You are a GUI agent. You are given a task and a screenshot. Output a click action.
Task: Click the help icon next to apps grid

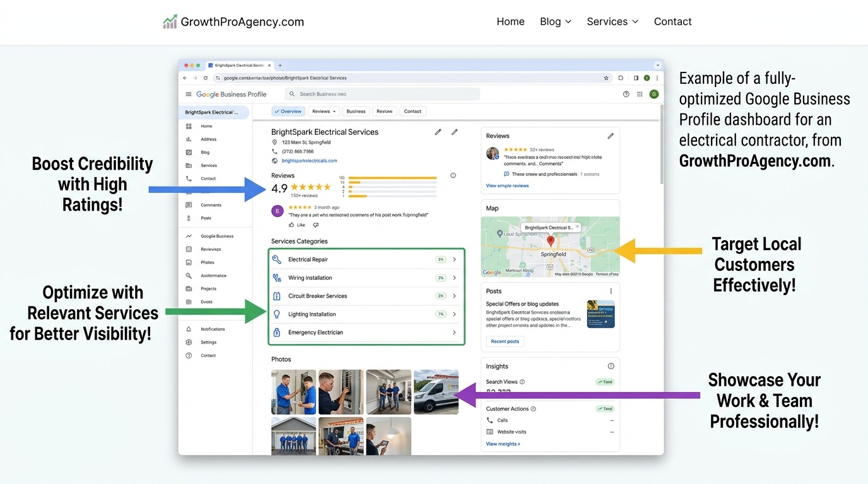pyautogui.click(x=626, y=94)
